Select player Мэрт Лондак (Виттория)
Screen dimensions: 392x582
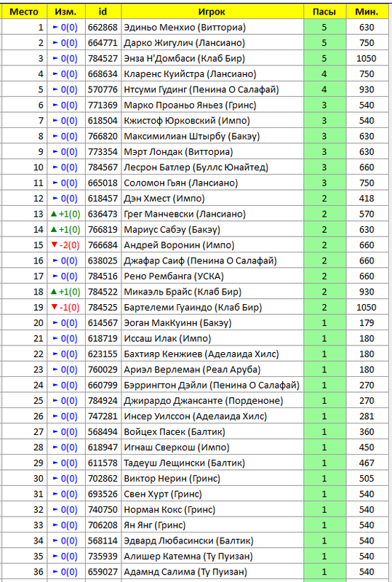pos(179,152)
